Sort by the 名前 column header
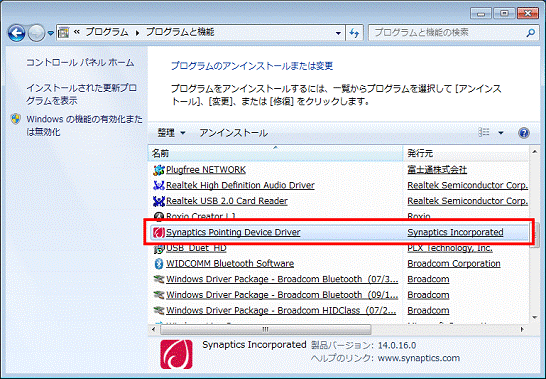This screenshot has width=546, height=379. [275, 153]
